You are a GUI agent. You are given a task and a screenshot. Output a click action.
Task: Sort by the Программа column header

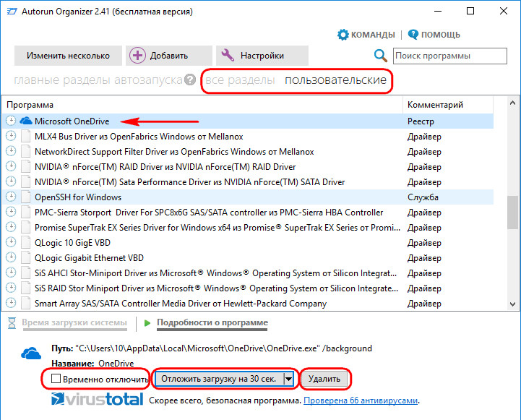[x=202, y=105]
